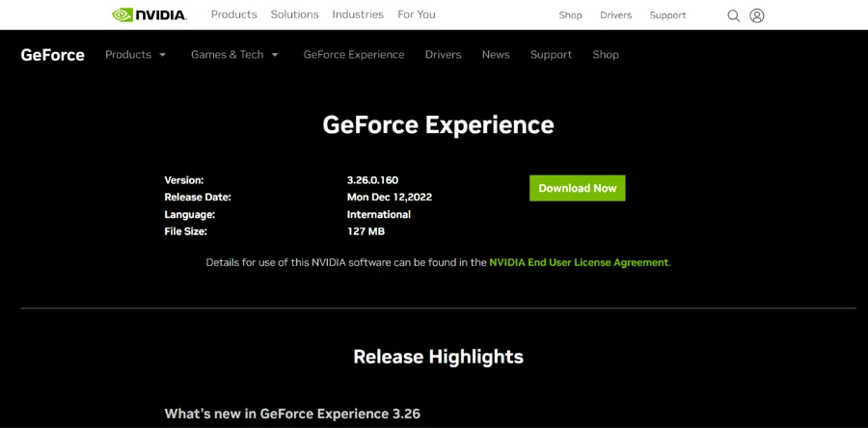Click the Language: label
868x428 pixels.
click(x=189, y=215)
